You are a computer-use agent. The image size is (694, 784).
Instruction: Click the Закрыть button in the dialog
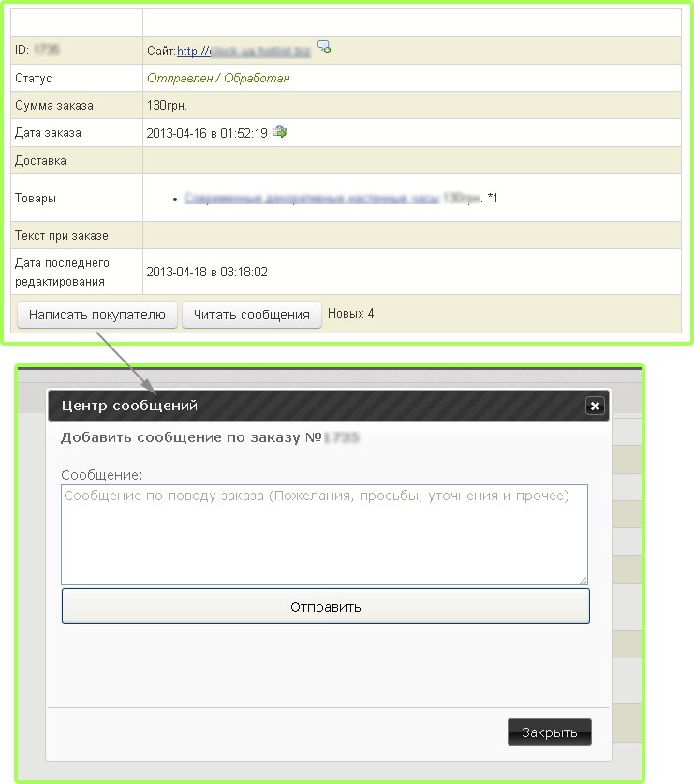click(x=549, y=732)
